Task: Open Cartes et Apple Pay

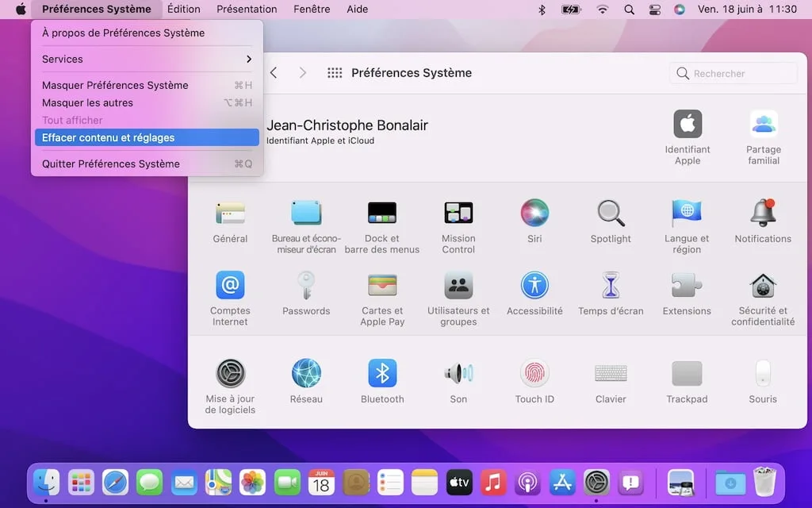Action: pos(382,299)
